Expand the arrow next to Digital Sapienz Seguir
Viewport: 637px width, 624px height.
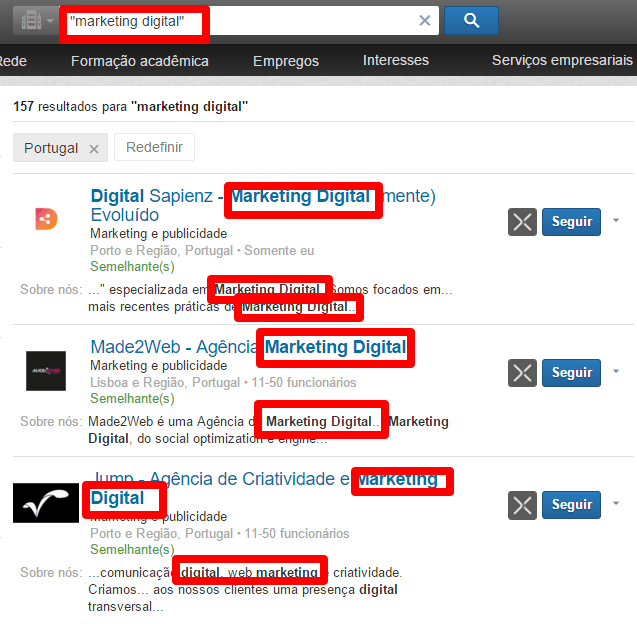pyautogui.click(x=616, y=220)
